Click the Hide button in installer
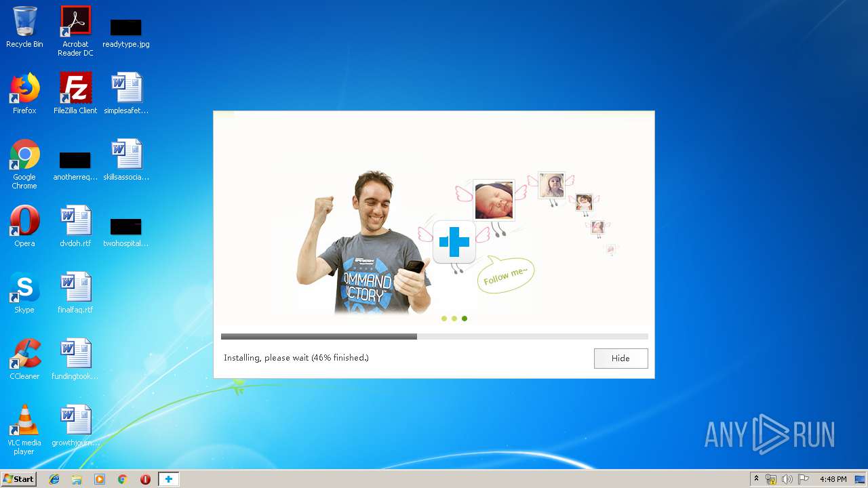Image resolution: width=868 pixels, height=488 pixels. tap(620, 359)
